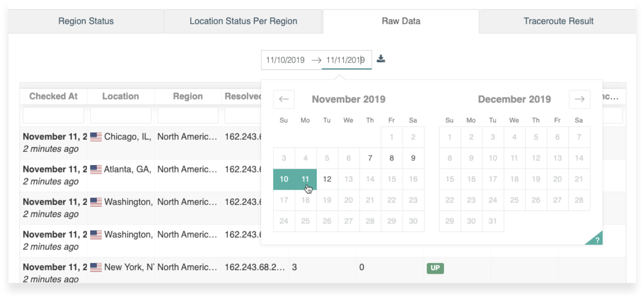Open the Traceroute Result tab

coord(558,21)
